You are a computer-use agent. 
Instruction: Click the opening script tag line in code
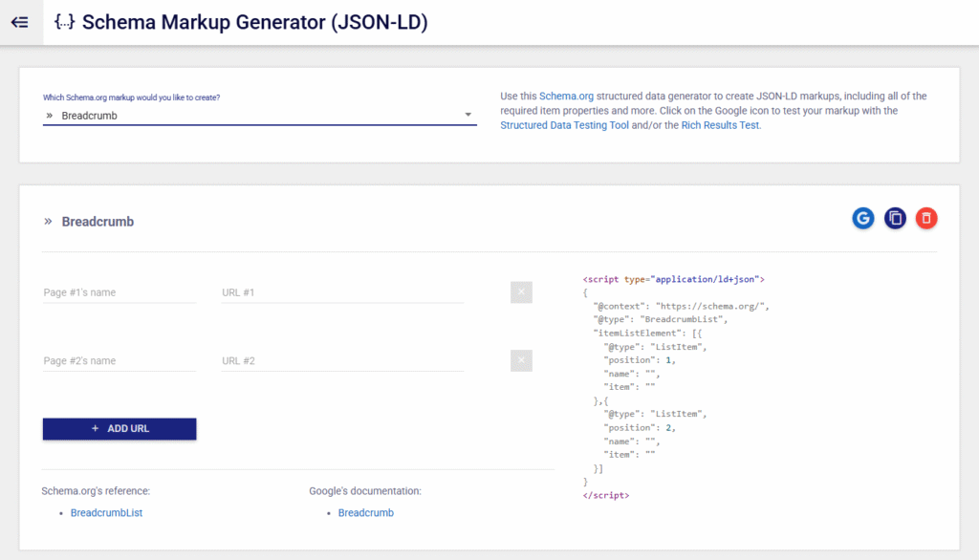coord(674,279)
